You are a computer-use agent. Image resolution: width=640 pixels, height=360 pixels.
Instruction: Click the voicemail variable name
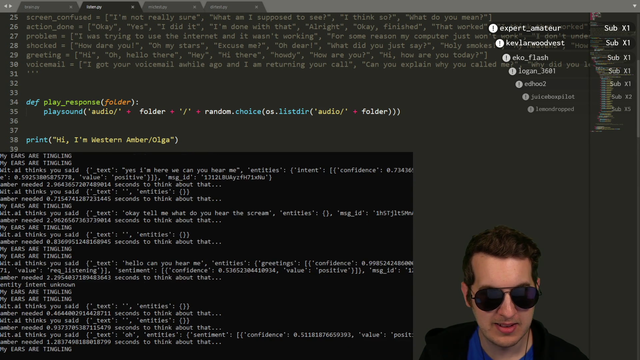[x=46, y=64]
